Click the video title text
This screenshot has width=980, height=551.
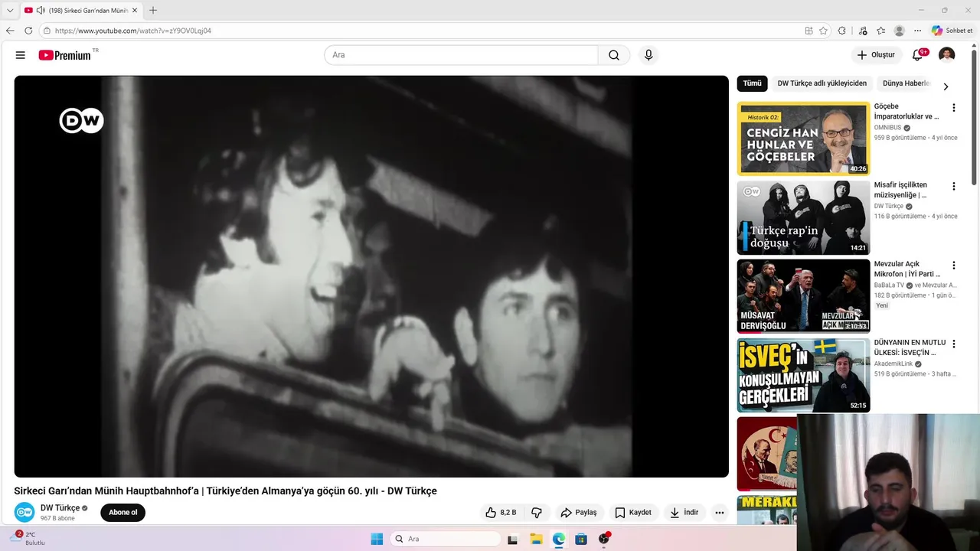tap(225, 491)
